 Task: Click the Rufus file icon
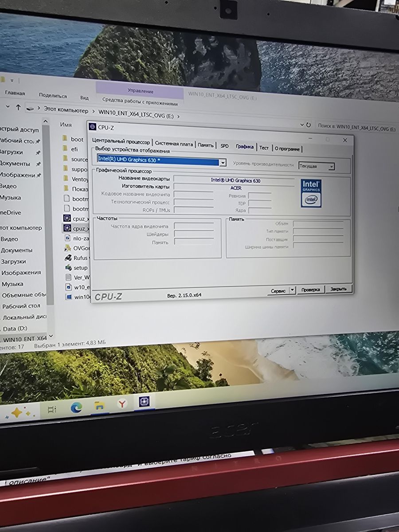pos(68,258)
